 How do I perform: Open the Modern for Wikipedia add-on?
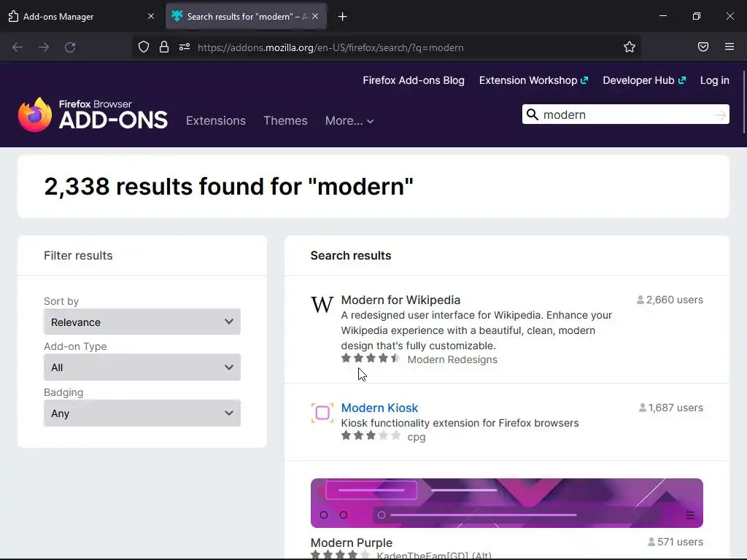click(400, 300)
